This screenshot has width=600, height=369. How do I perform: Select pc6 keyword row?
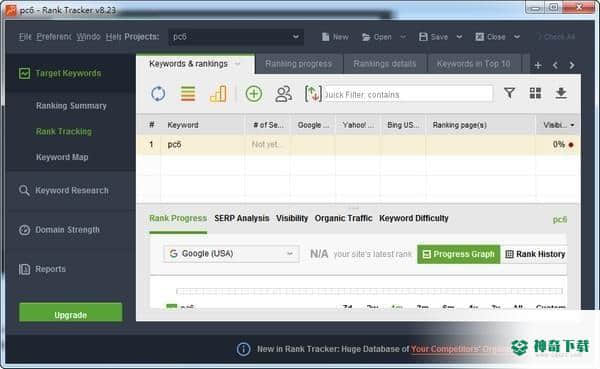coord(358,145)
